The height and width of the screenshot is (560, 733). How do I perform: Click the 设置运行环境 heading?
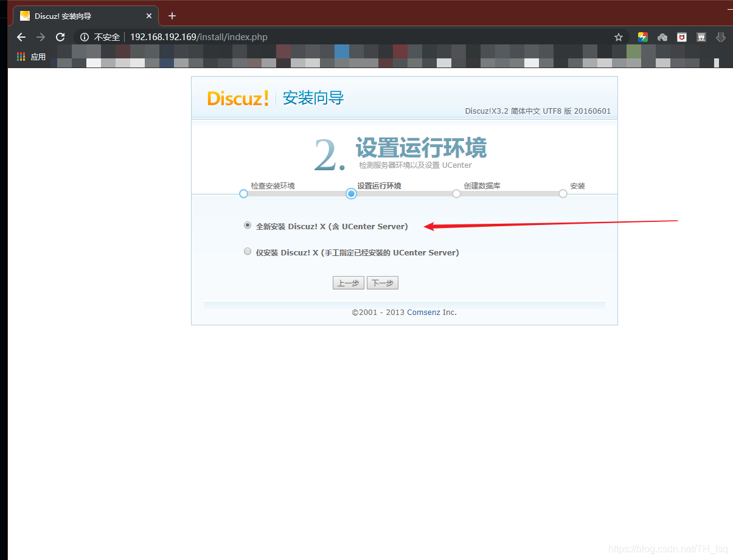click(421, 148)
